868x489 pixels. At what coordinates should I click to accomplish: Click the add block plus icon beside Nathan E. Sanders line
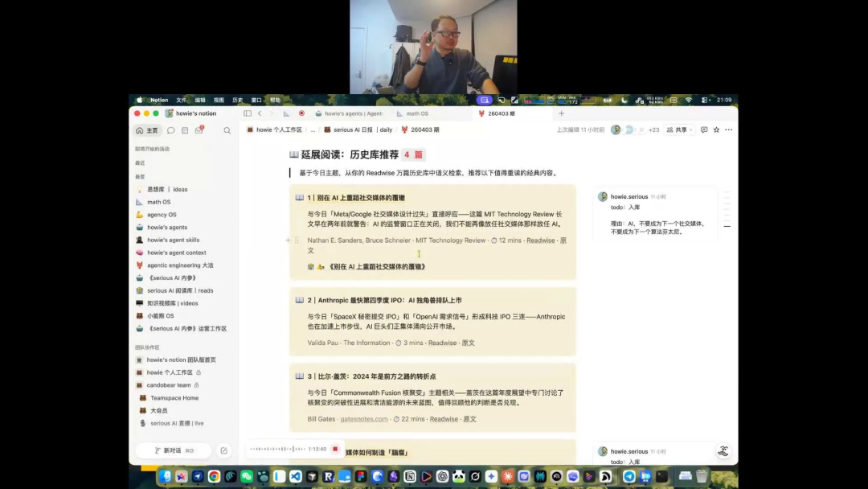click(288, 240)
